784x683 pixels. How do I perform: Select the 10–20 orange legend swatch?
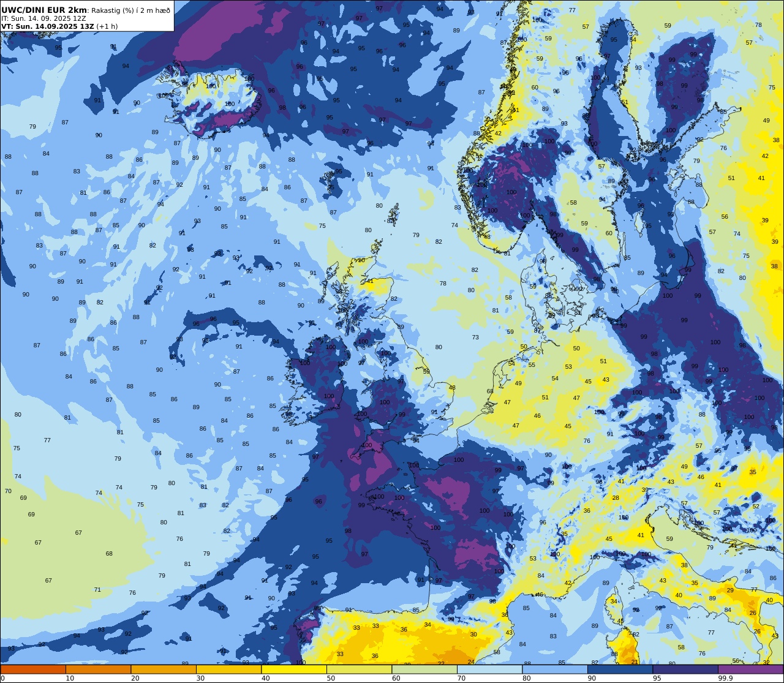pos(98,670)
